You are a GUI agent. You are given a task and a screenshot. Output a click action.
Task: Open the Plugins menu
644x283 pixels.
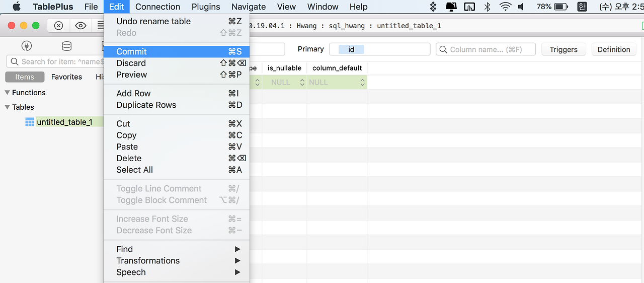pos(206,7)
